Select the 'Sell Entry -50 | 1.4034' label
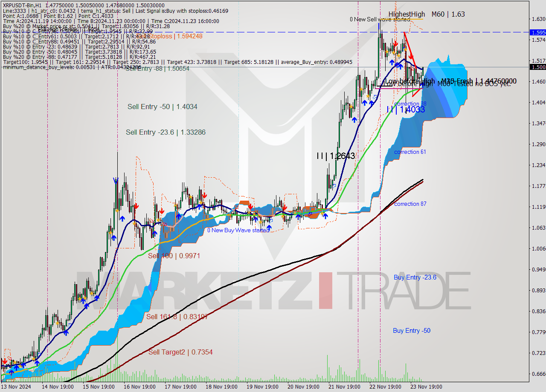This screenshot has height=392, width=546. (163, 107)
